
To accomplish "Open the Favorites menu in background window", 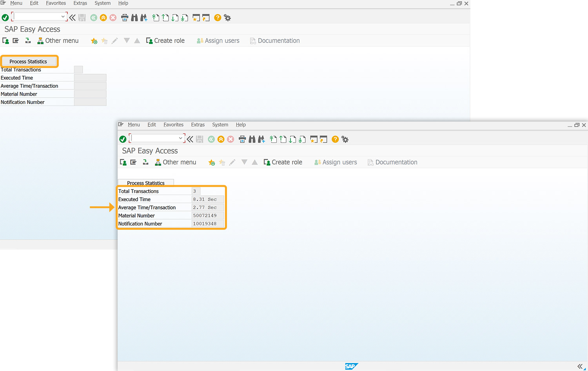I will 56,3.
